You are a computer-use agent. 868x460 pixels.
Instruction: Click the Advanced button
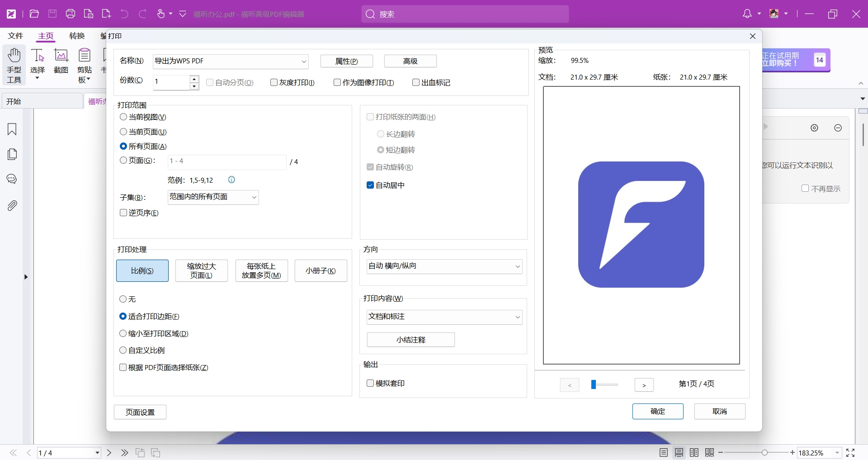click(x=410, y=61)
